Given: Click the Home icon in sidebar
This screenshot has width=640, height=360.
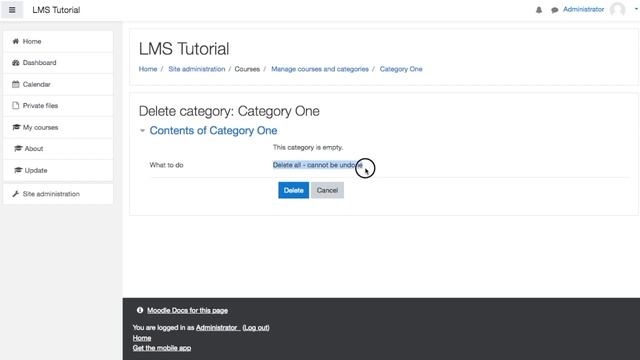Looking at the screenshot, I should 16,41.
